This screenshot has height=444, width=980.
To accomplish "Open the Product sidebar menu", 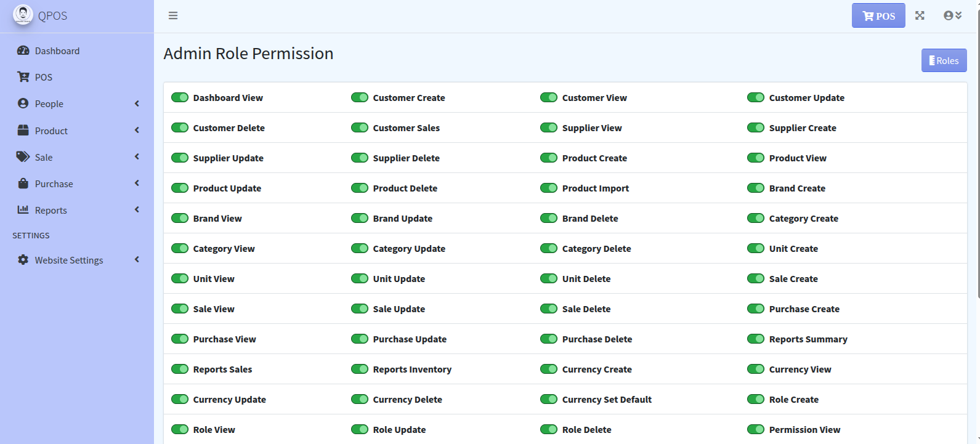I will click(x=77, y=130).
